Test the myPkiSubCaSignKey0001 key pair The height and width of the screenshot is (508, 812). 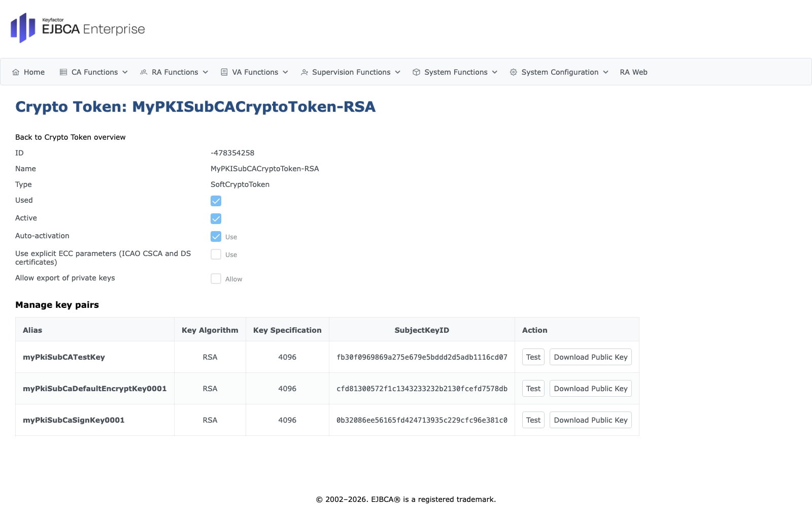pos(533,420)
